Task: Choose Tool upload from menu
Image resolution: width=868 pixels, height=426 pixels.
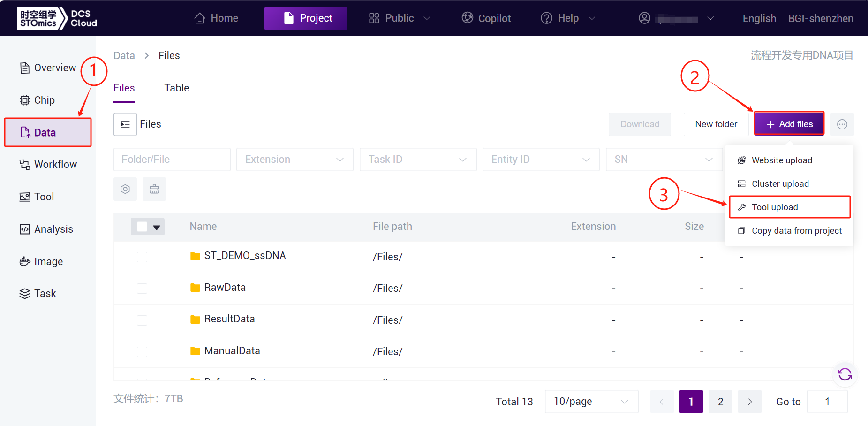Action: (790, 207)
